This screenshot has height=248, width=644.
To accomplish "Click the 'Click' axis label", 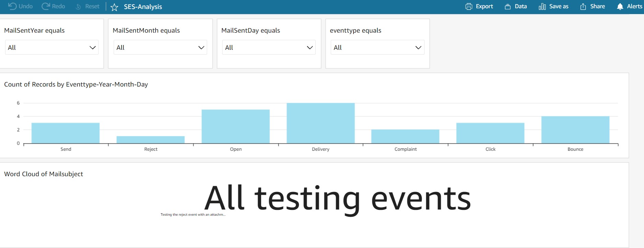I will coord(490,149).
